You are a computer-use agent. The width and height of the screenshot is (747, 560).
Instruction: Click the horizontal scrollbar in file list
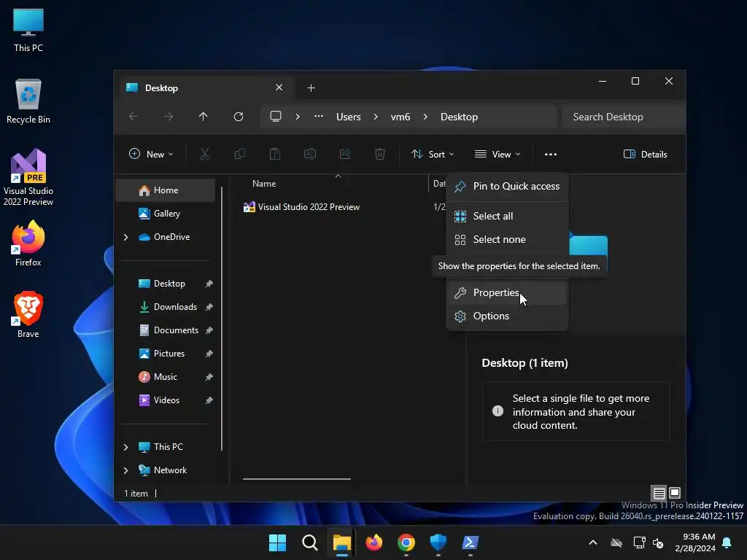(297, 479)
